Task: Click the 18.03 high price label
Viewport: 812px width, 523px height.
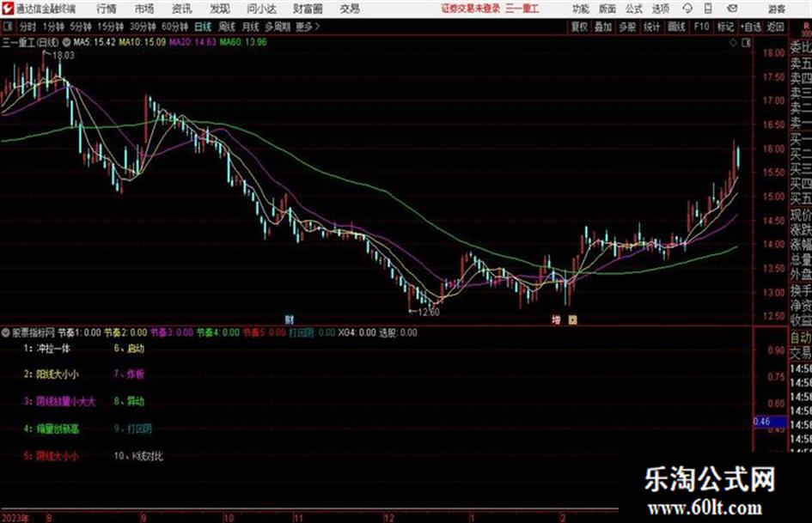Action: point(64,56)
